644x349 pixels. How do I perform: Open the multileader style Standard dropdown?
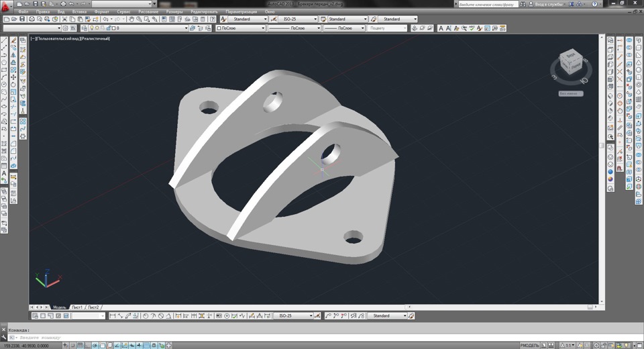point(398,19)
